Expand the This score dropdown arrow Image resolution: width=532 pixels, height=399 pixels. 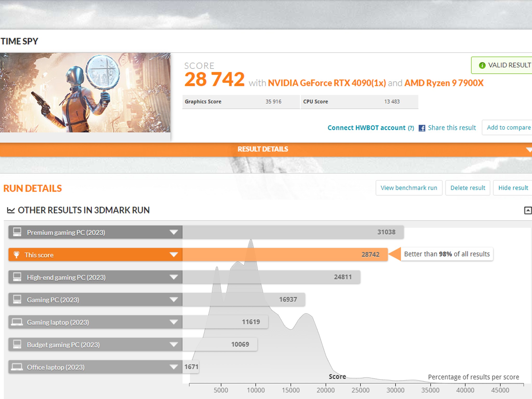[x=174, y=255]
